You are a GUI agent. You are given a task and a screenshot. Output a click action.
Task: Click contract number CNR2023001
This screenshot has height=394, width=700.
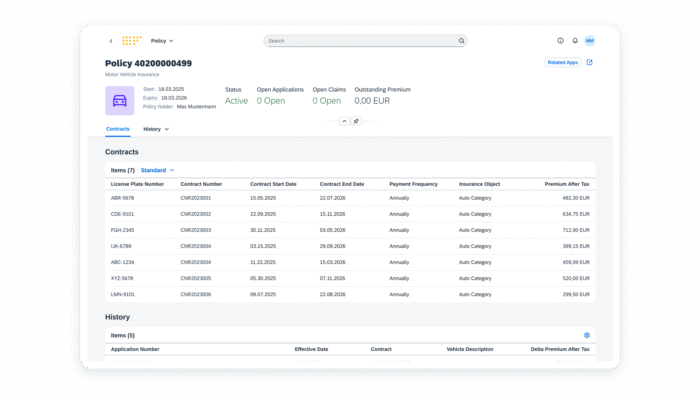pyautogui.click(x=196, y=198)
